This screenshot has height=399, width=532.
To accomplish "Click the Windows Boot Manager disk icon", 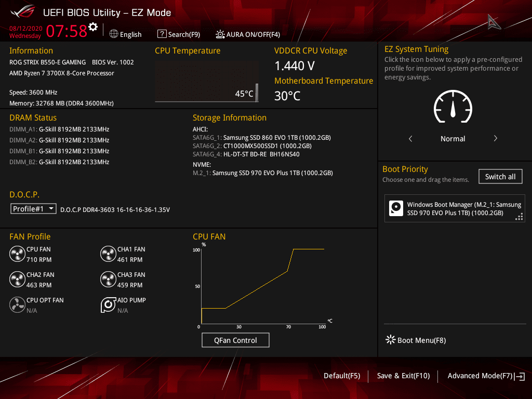I will pyautogui.click(x=396, y=208).
